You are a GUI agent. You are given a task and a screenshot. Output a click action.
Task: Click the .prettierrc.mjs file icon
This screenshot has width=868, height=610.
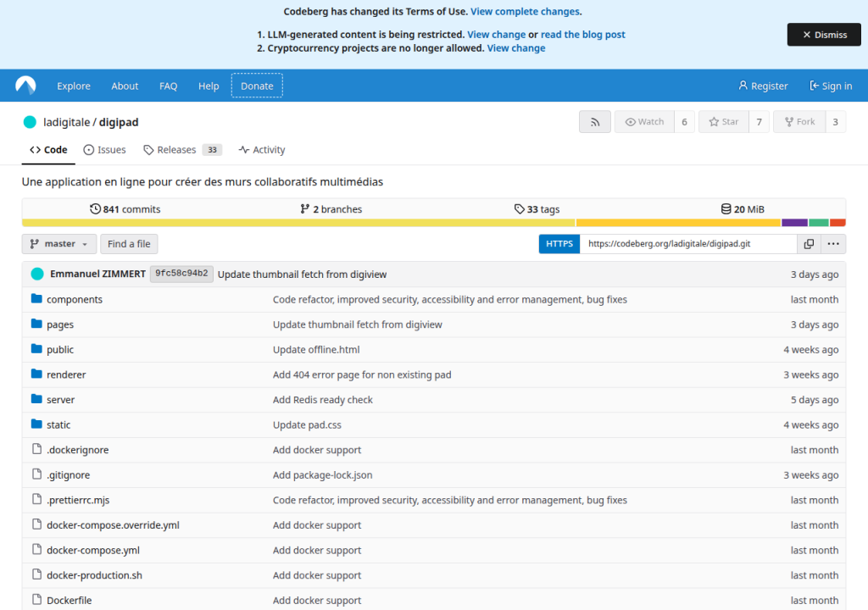[37, 499]
